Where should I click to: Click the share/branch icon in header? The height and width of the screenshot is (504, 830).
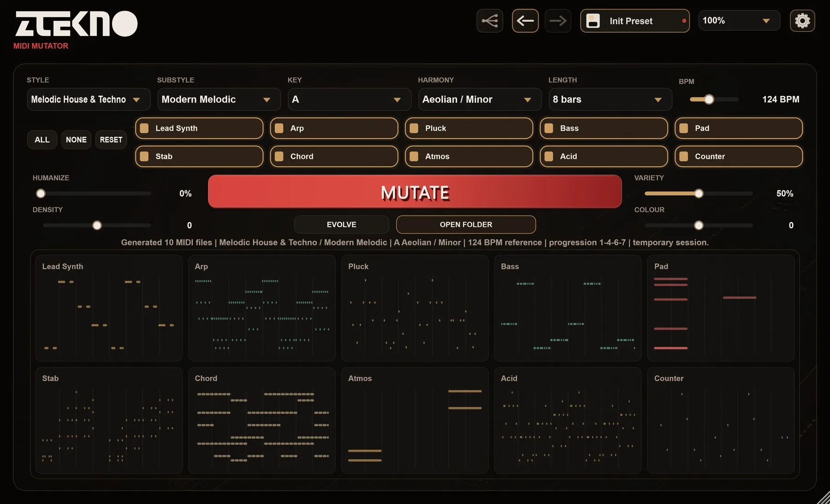point(490,21)
